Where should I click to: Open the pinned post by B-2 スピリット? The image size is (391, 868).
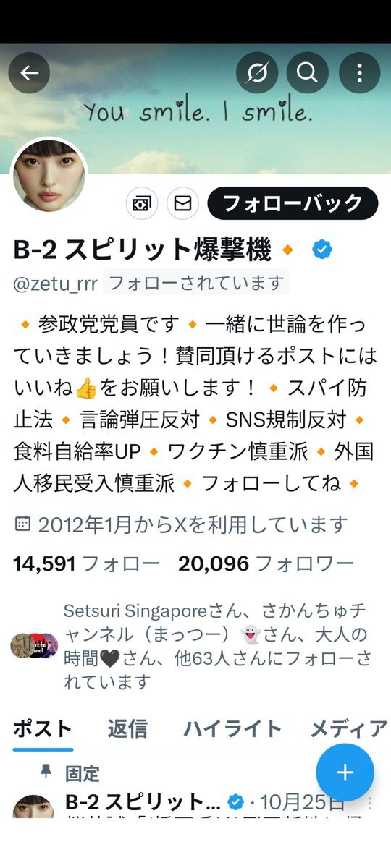coord(195,803)
